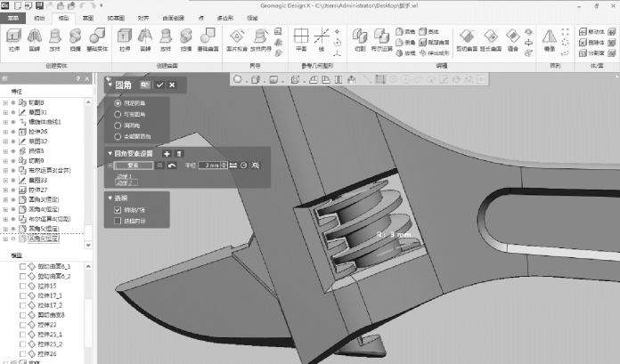Toggle the visibility dot of 草图31
This screenshot has width=620, height=364.
point(13,112)
